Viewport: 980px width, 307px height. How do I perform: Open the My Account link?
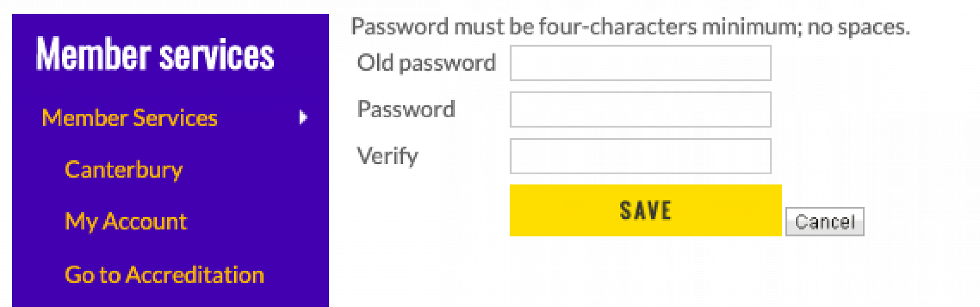[x=126, y=222]
